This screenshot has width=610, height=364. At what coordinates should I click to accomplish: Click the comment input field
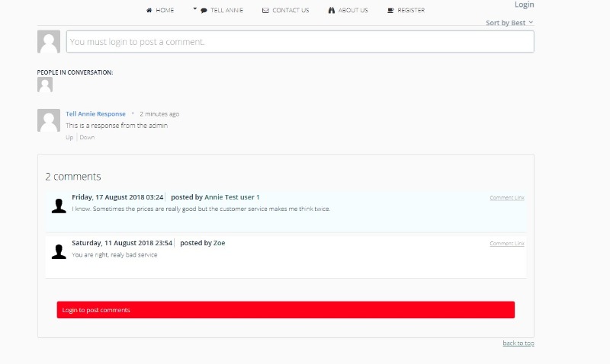[300, 42]
